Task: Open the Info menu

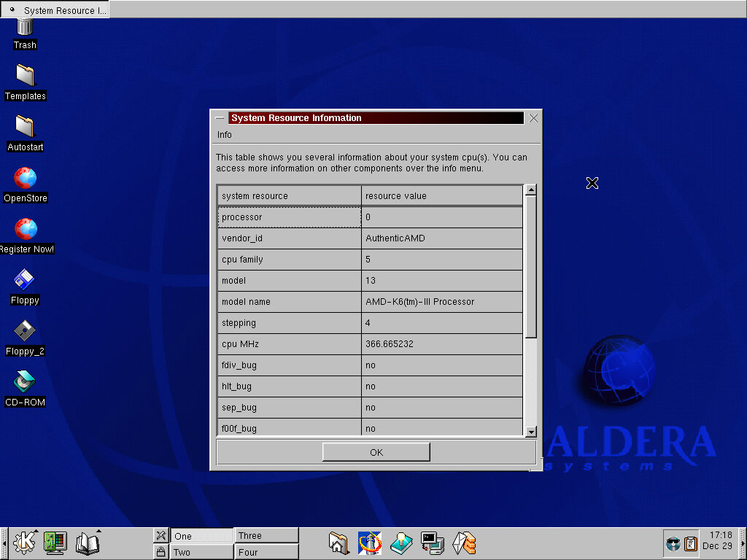Action: (x=225, y=135)
